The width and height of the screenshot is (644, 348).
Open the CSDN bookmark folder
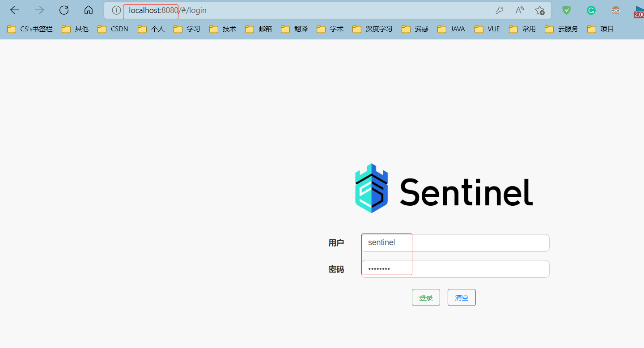(113, 29)
